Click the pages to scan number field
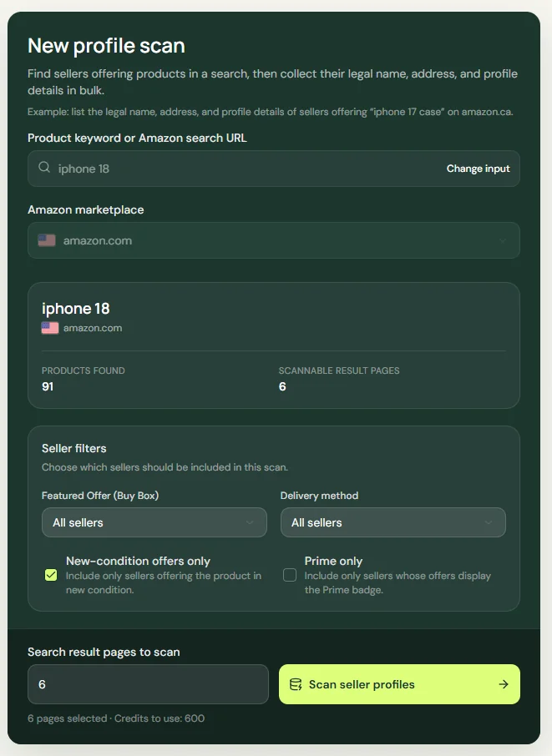The width and height of the screenshot is (552, 756). click(148, 684)
